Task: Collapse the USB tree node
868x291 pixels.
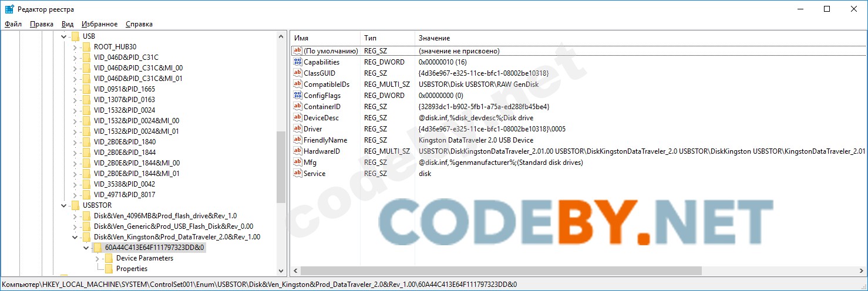Action: [63, 36]
